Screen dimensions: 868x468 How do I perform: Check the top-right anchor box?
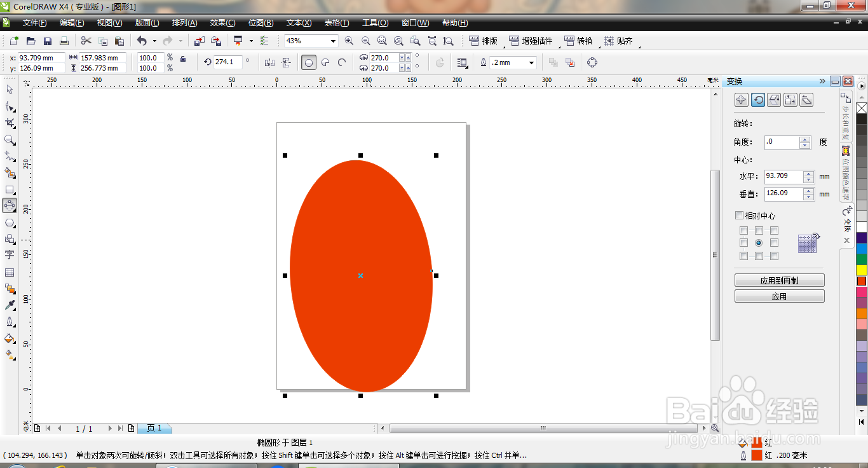click(x=774, y=231)
